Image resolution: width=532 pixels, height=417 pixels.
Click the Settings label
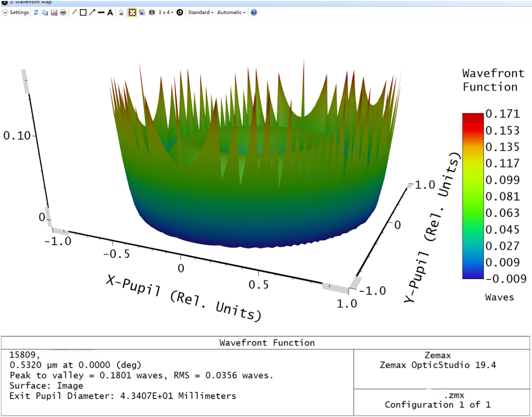[x=19, y=13]
